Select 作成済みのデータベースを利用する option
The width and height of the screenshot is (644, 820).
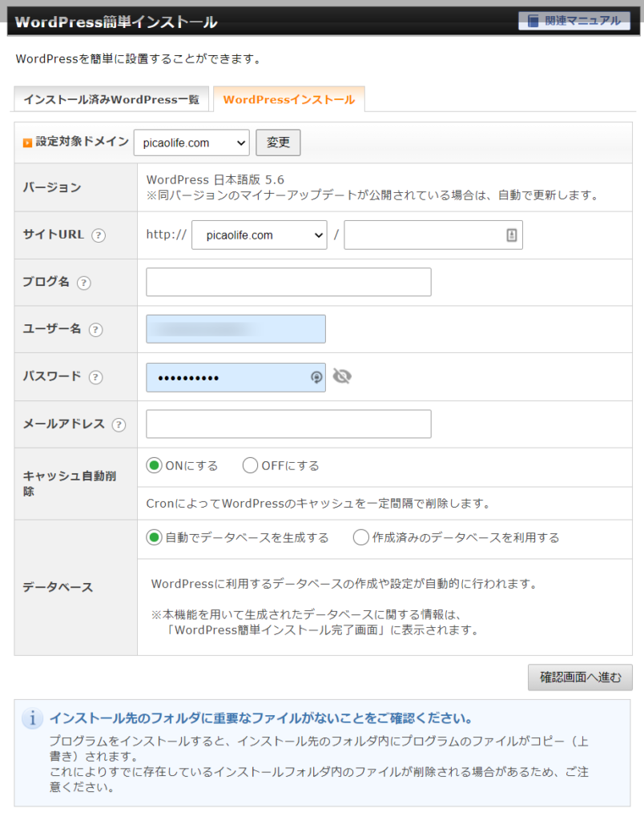361,537
